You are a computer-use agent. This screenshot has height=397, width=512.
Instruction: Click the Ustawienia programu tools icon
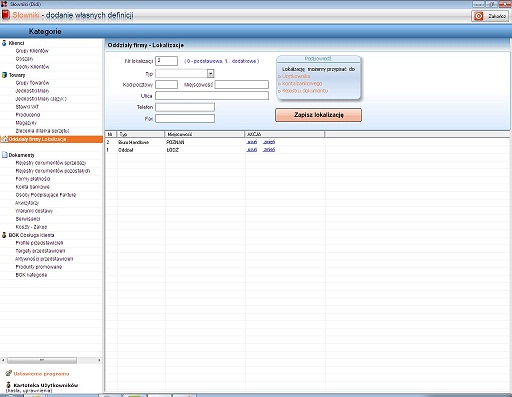pos(9,373)
